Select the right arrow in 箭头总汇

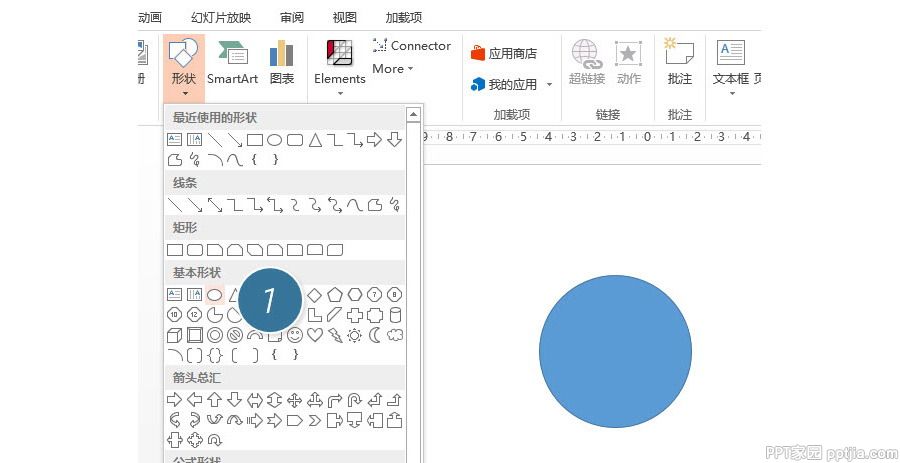coord(174,400)
